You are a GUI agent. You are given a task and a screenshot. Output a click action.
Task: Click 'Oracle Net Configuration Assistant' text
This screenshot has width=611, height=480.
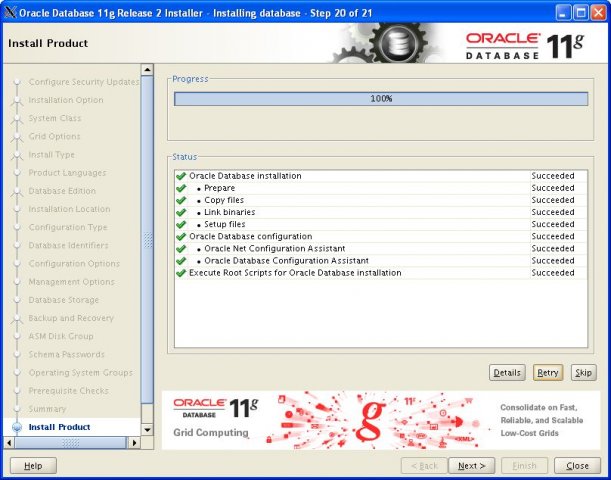click(x=275, y=249)
